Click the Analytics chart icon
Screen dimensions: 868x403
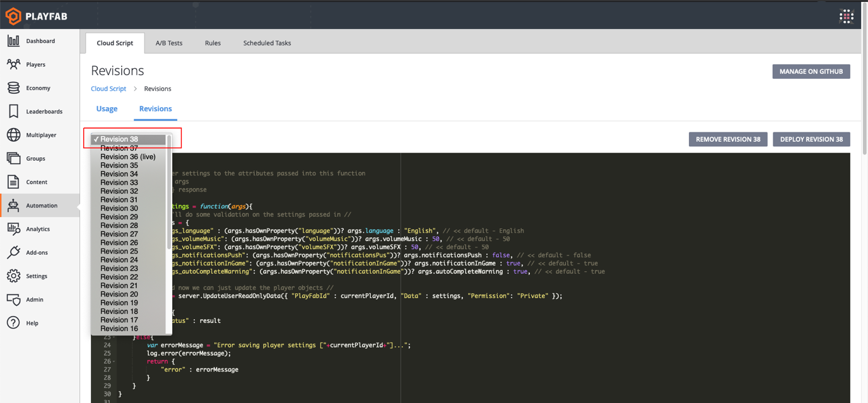[13, 229]
